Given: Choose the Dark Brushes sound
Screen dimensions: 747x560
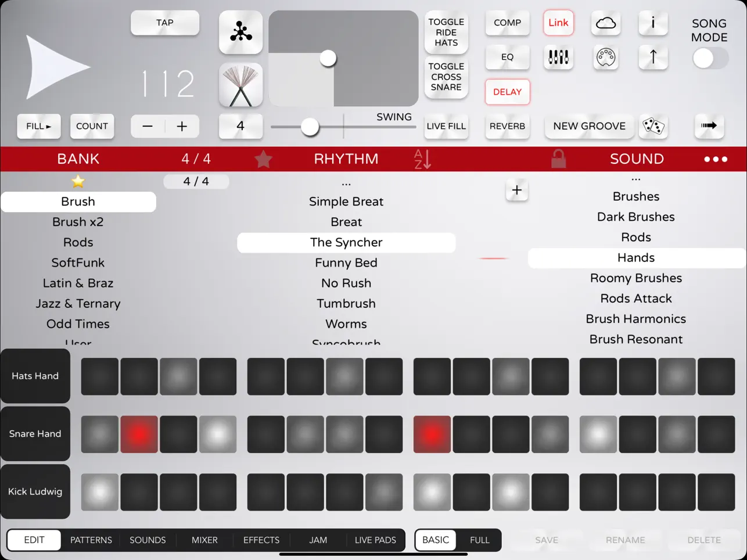Looking at the screenshot, I should pyautogui.click(x=636, y=217).
